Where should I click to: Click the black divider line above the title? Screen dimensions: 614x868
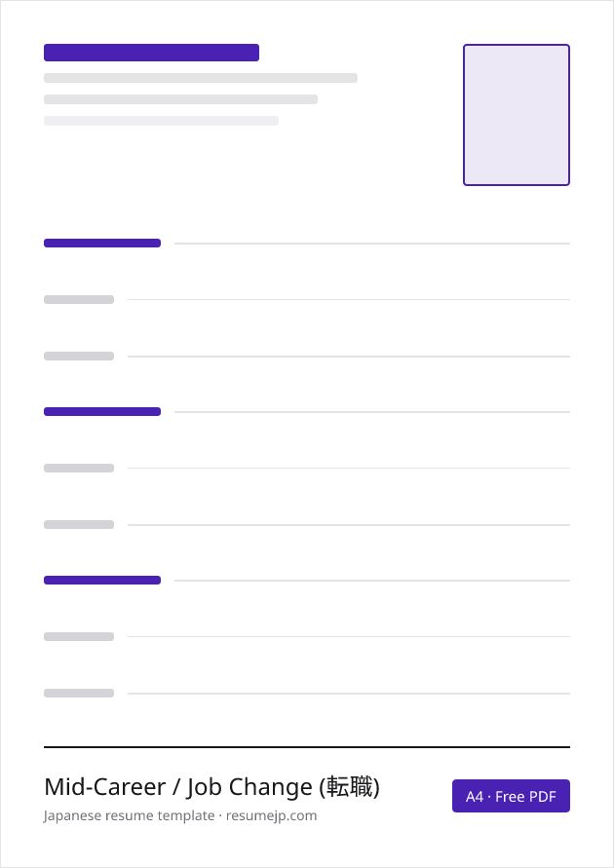pyautogui.click(x=307, y=747)
